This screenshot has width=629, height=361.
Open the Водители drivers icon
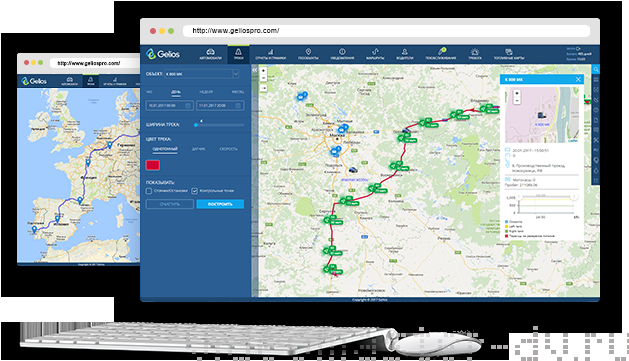[x=404, y=52]
